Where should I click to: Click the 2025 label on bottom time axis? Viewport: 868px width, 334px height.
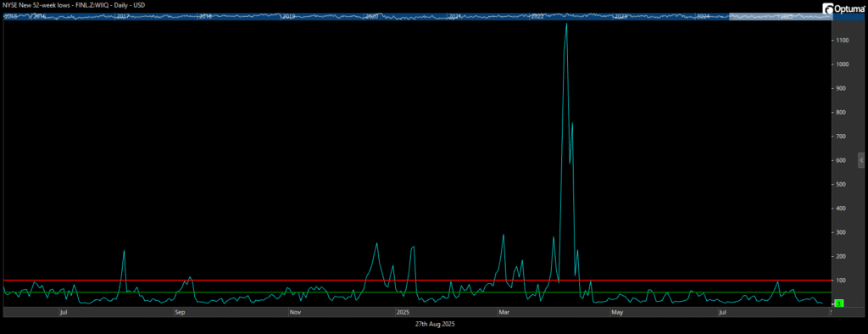[x=403, y=313]
